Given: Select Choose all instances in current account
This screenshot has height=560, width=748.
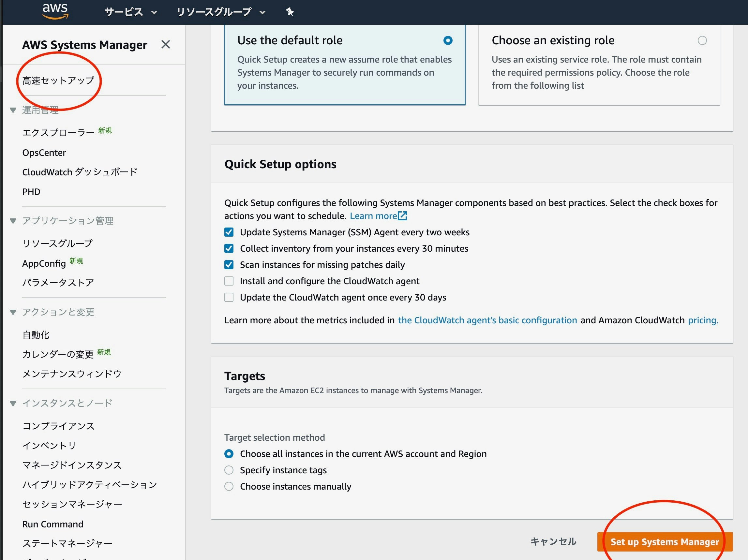Looking at the screenshot, I should [229, 453].
